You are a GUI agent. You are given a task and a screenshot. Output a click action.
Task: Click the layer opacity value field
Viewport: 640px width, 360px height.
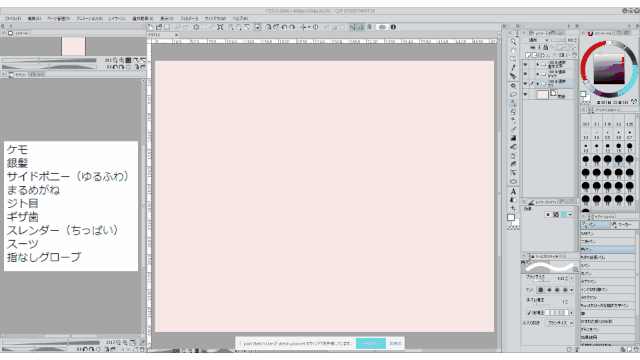571,40
